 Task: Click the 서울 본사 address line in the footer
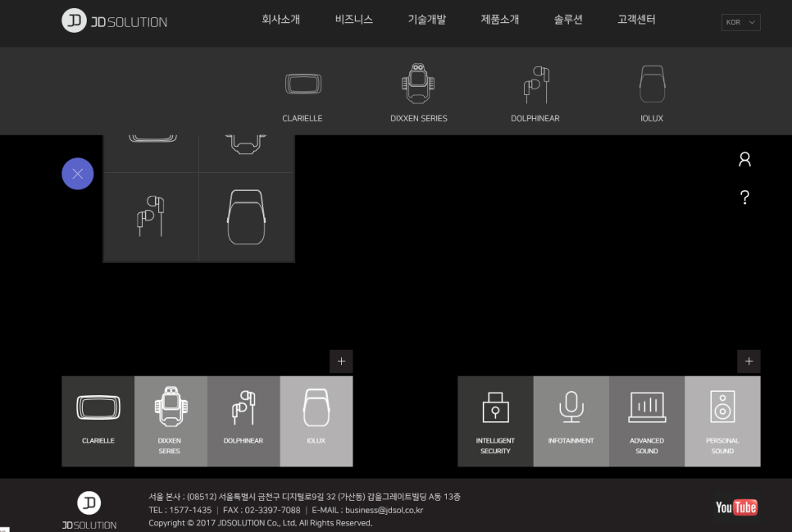[304, 497]
